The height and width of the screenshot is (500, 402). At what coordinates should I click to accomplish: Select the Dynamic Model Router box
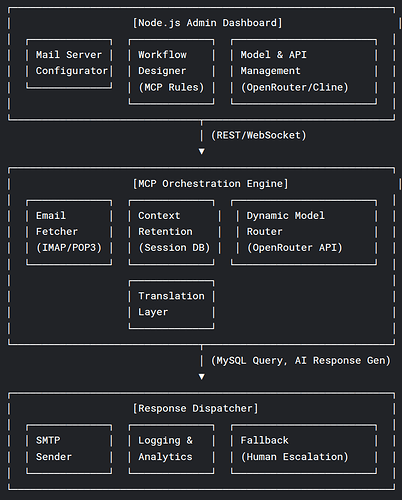(304, 232)
